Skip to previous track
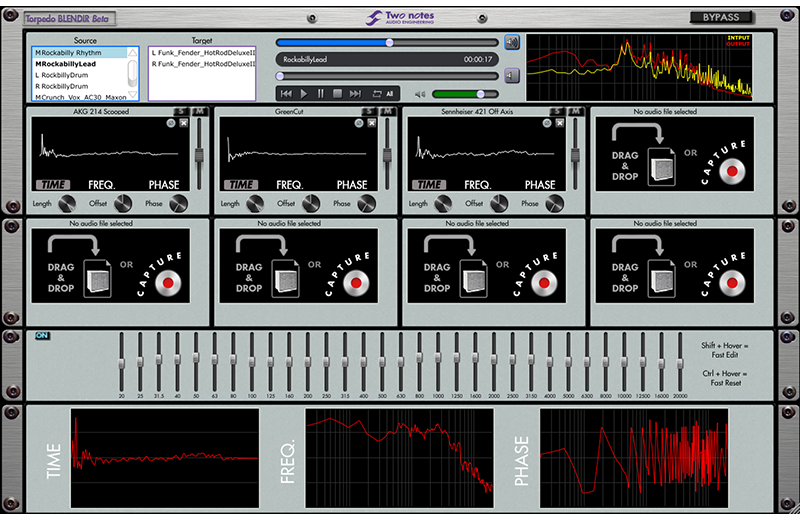The image size is (800, 520). pyautogui.click(x=286, y=94)
